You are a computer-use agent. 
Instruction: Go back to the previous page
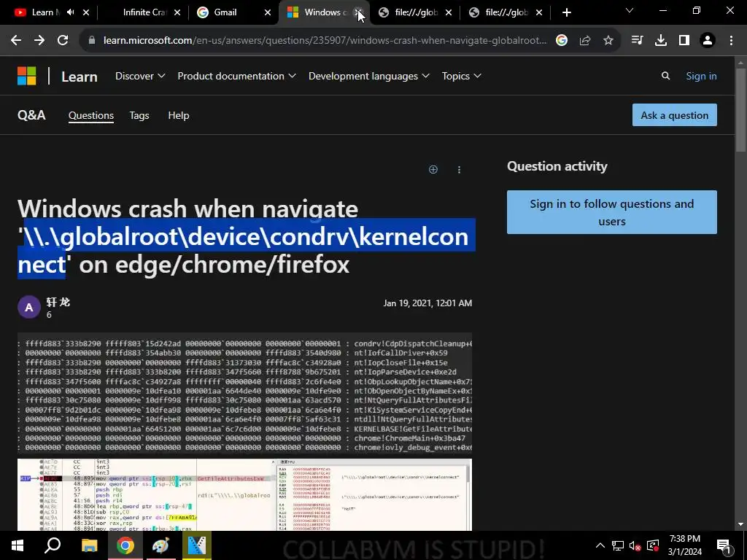[x=16, y=41]
